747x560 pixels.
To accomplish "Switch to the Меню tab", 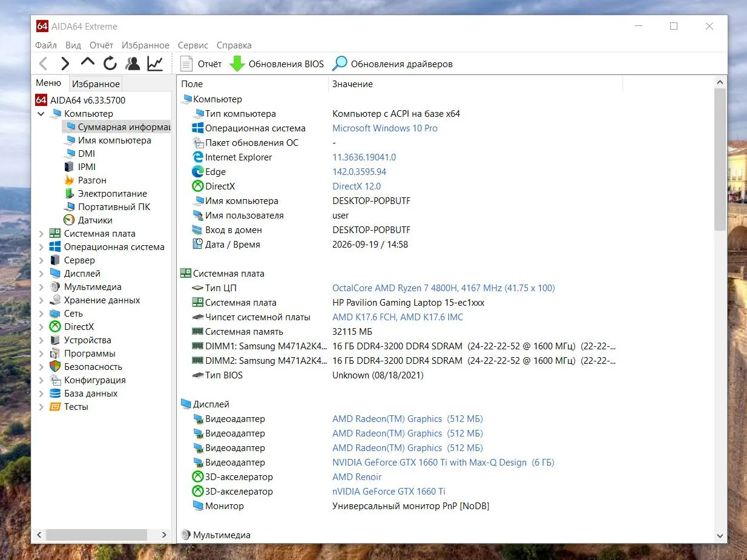I will pos(48,83).
